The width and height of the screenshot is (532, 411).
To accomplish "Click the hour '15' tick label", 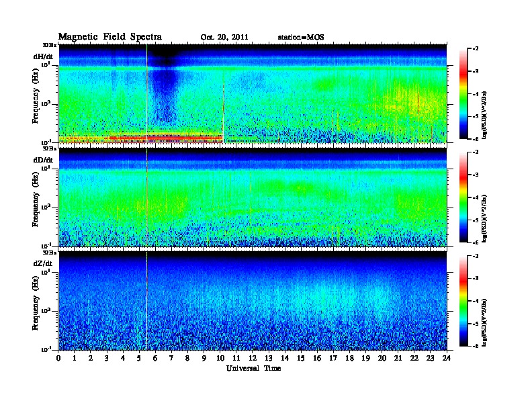I will (301, 358).
